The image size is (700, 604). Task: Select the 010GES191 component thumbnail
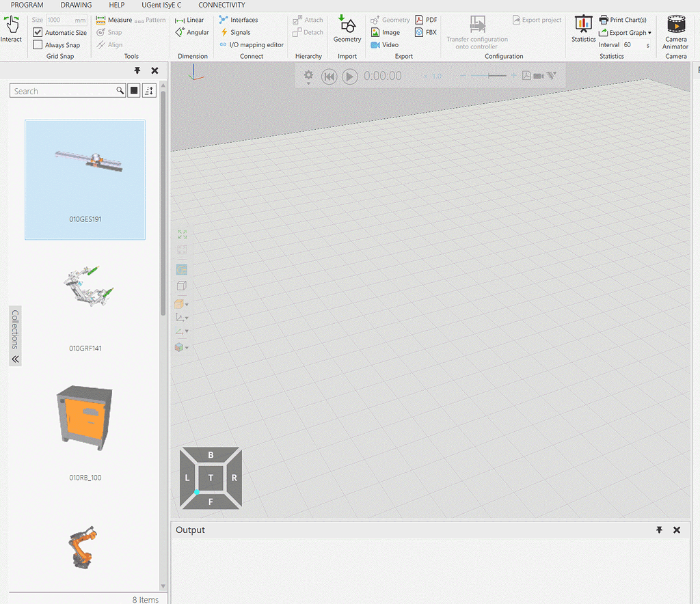(x=85, y=180)
